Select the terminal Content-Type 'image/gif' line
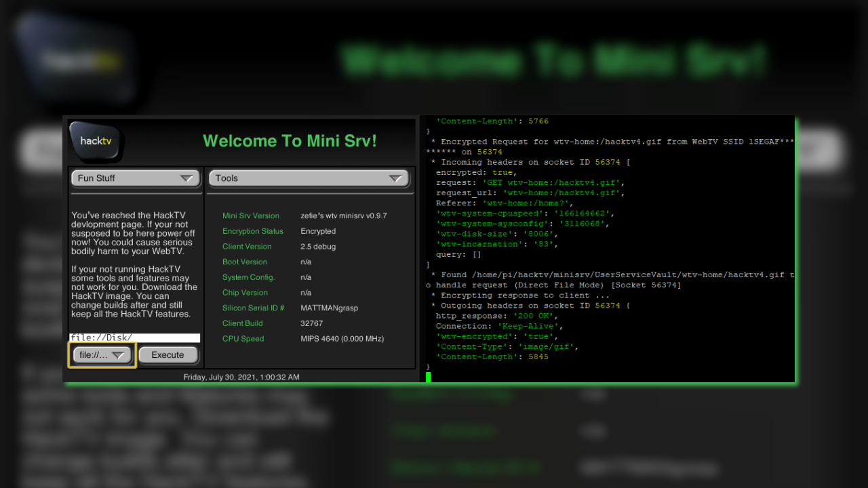 507,347
